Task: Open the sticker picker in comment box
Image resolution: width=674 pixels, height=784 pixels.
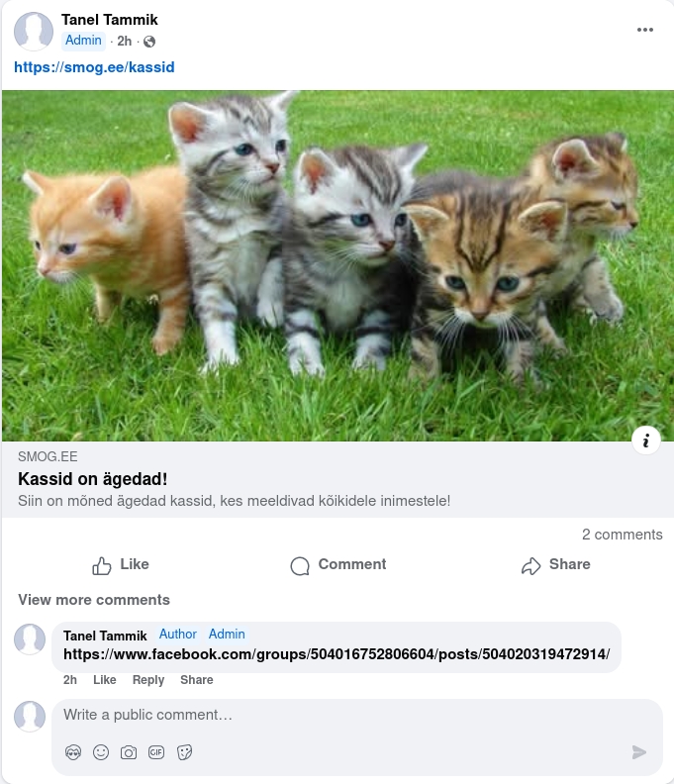Action: click(184, 752)
